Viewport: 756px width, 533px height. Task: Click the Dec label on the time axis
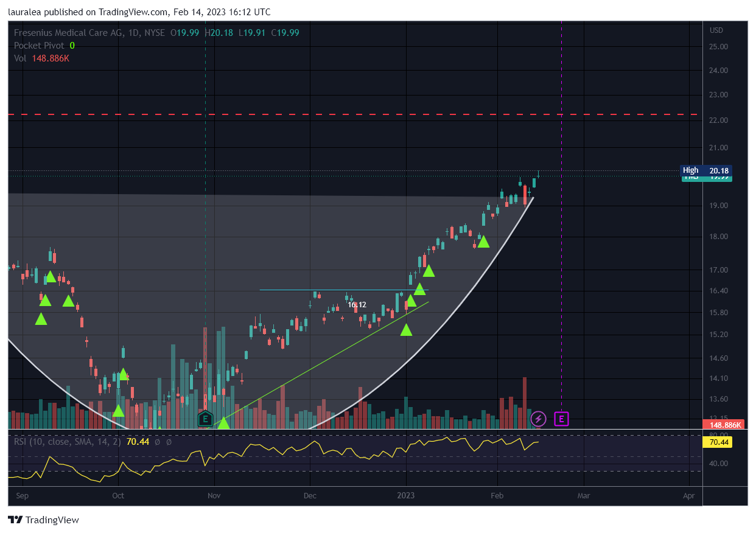pyautogui.click(x=310, y=496)
